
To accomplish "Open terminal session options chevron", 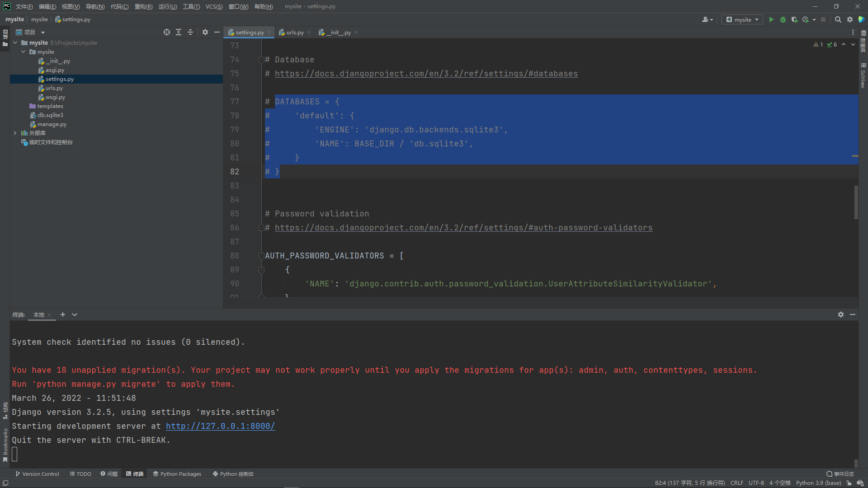I will 75,314.
